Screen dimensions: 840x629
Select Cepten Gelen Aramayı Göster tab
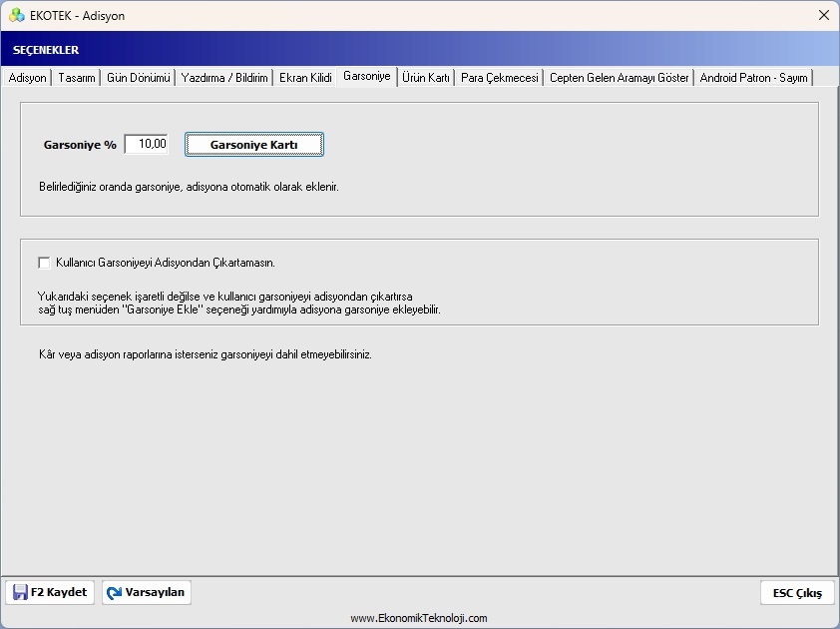(620, 78)
